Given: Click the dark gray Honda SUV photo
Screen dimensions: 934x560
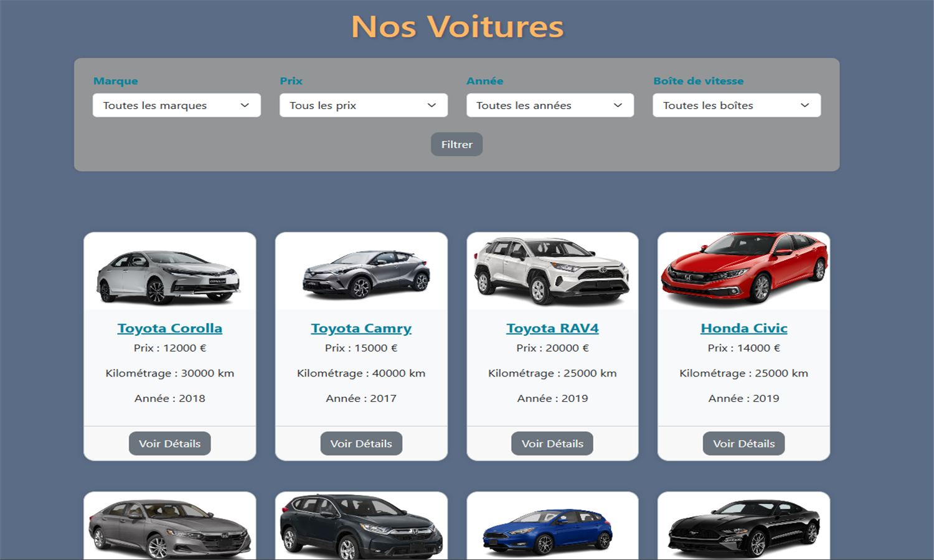Looking at the screenshot, I should [361, 526].
